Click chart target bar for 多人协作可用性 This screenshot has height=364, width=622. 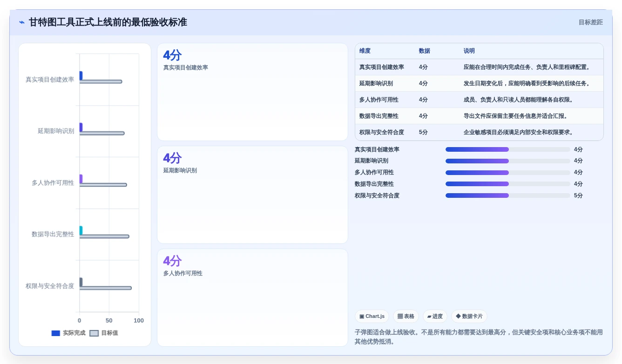pyautogui.click(x=103, y=185)
